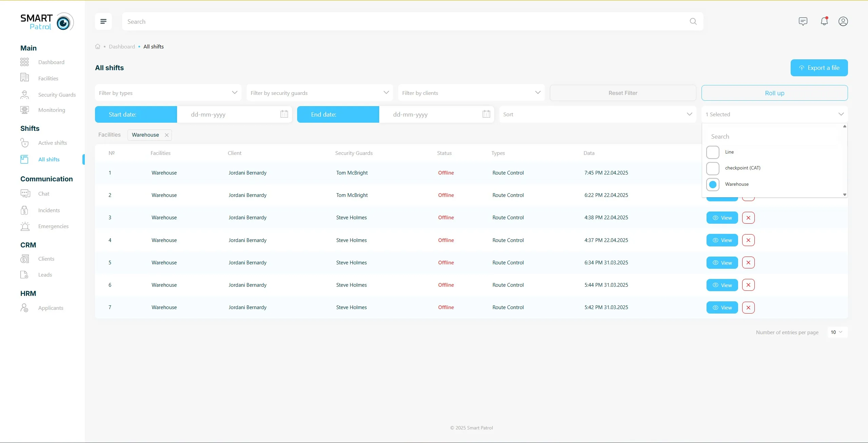Screen dimensions: 868x443
Task: Click Export a file button
Action: click(819, 68)
